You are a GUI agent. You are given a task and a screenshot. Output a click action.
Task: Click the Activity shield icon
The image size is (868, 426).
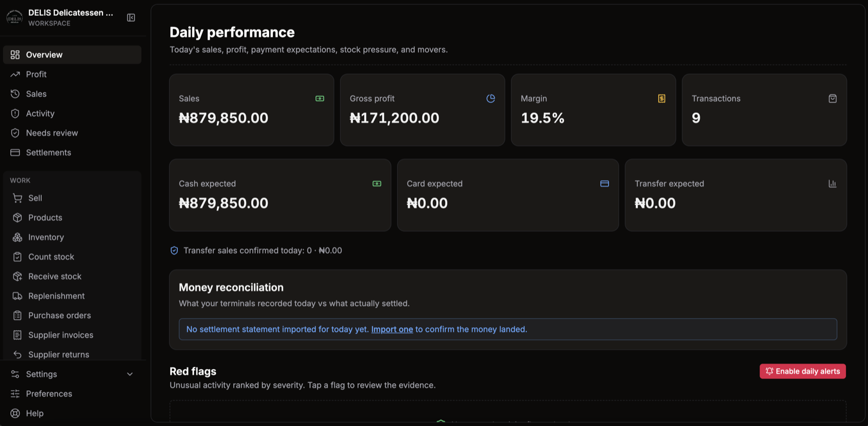[x=15, y=113]
